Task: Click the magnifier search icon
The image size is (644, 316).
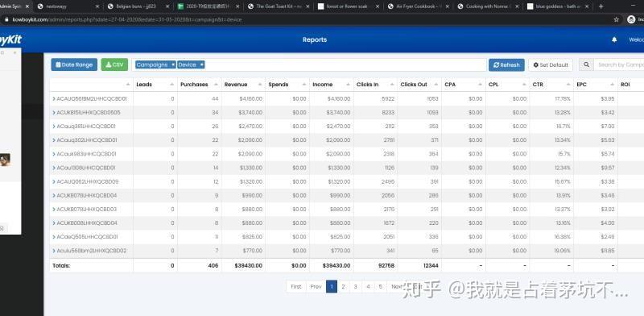Action: [586, 64]
